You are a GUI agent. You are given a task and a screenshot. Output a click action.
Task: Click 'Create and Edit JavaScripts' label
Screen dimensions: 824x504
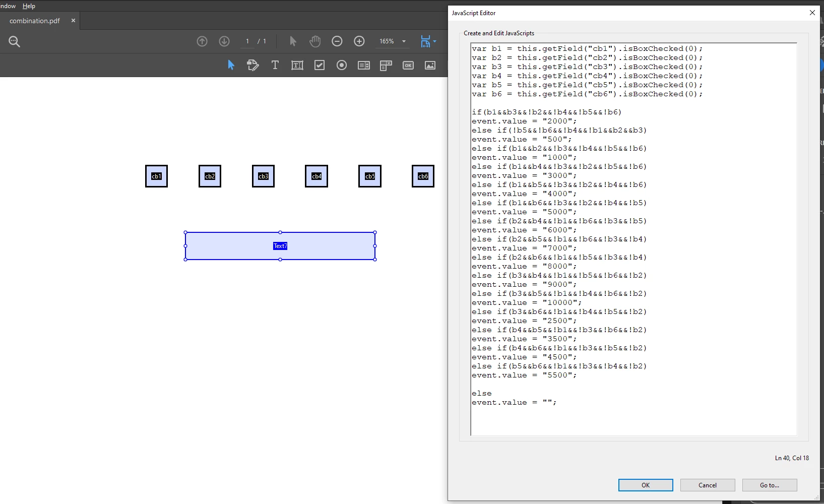click(499, 33)
